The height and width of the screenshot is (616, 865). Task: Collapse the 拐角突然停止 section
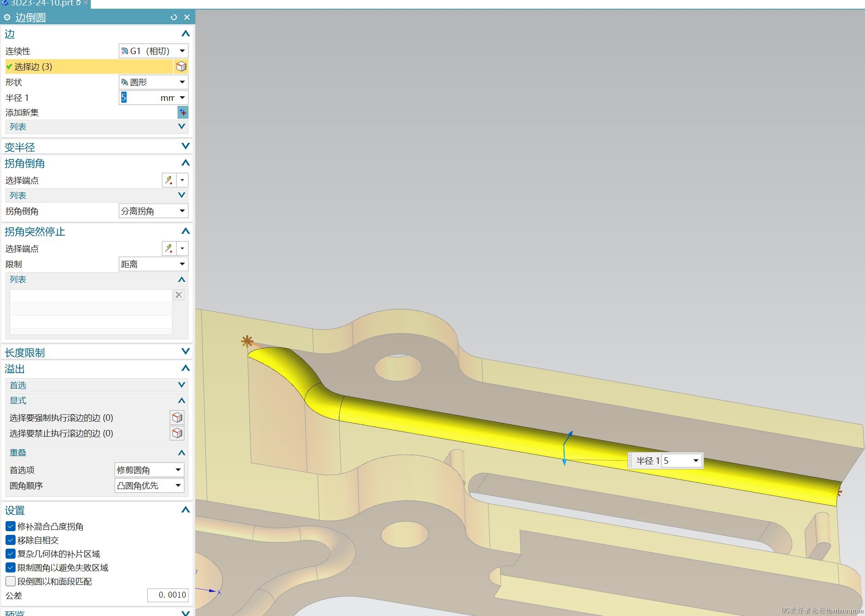[x=185, y=231]
